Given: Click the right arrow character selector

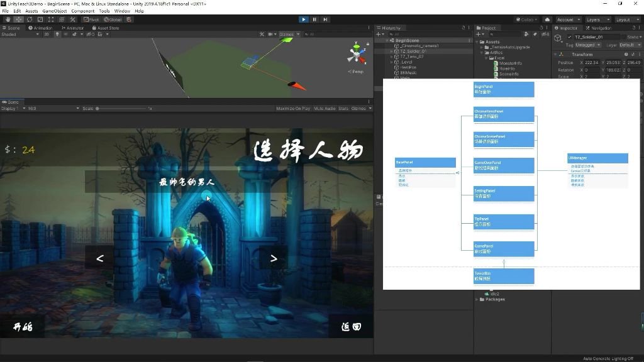Looking at the screenshot, I should (274, 258).
